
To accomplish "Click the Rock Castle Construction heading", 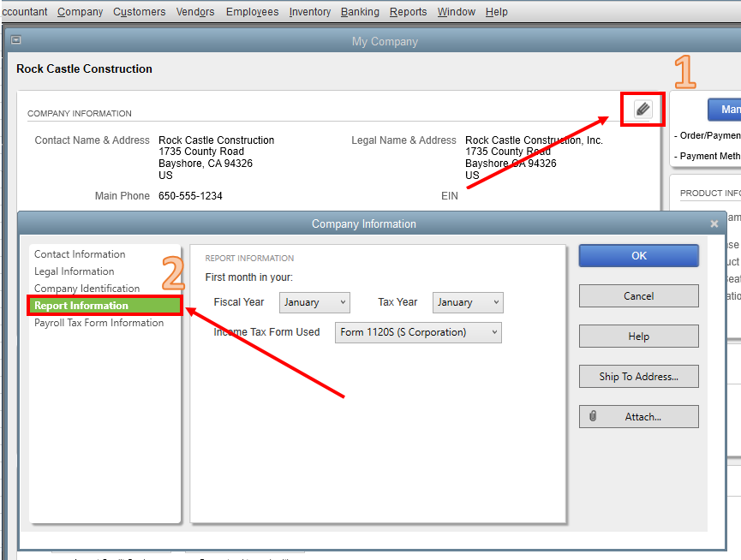I will pos(84,69).
